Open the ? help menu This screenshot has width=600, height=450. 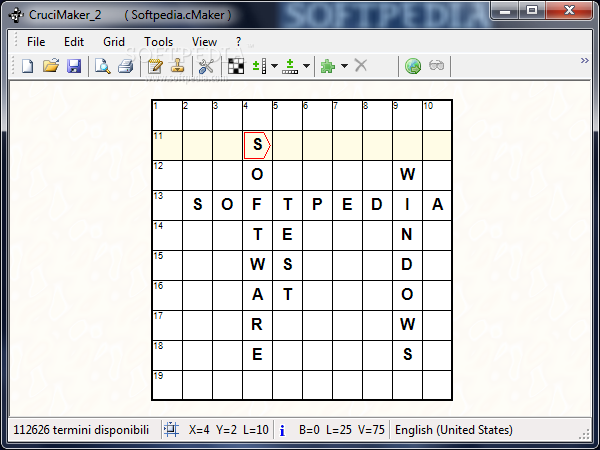coord(238,42)
